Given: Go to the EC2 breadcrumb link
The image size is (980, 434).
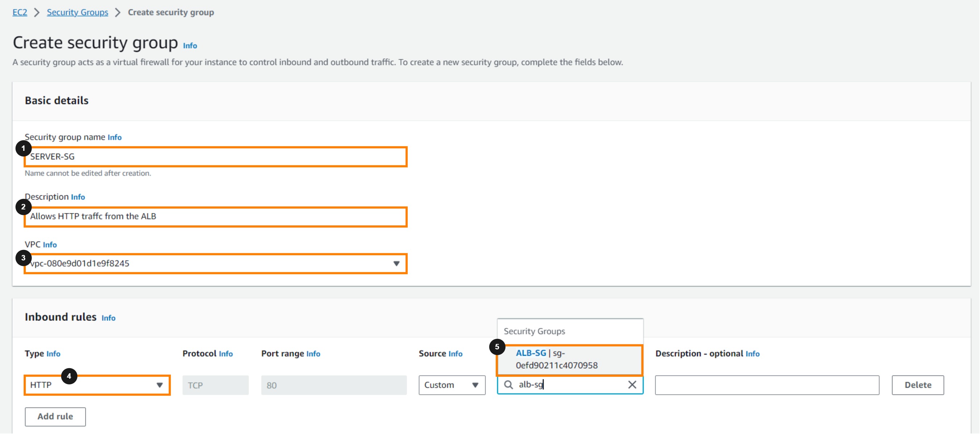Looking at the screenshot, I should point(20,12).
